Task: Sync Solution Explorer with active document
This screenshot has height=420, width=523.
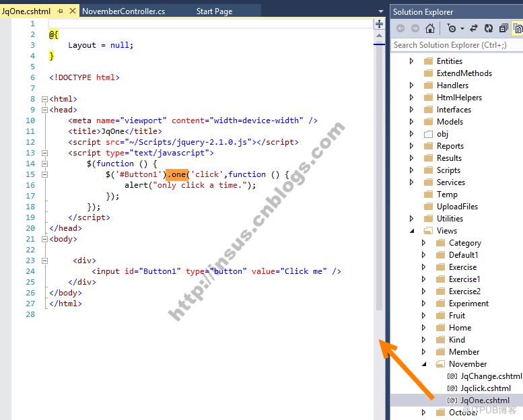Action: (474, 28)
